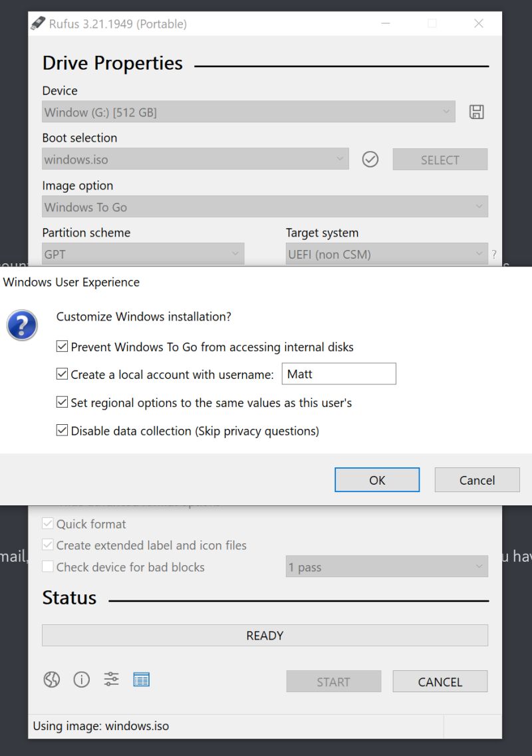The image size is (532, 756).
Task: Open the language selection globe icon
Action: click(x=51, y=679)
